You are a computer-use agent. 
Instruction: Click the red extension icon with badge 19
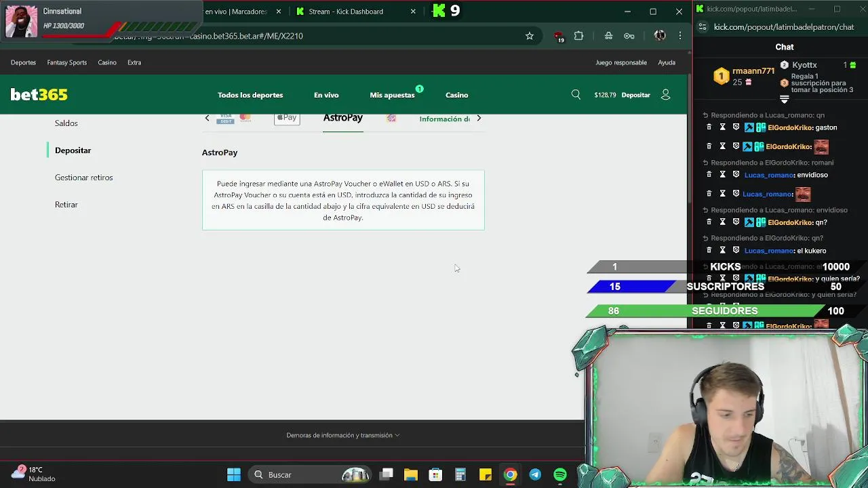[x=558, y=37]
